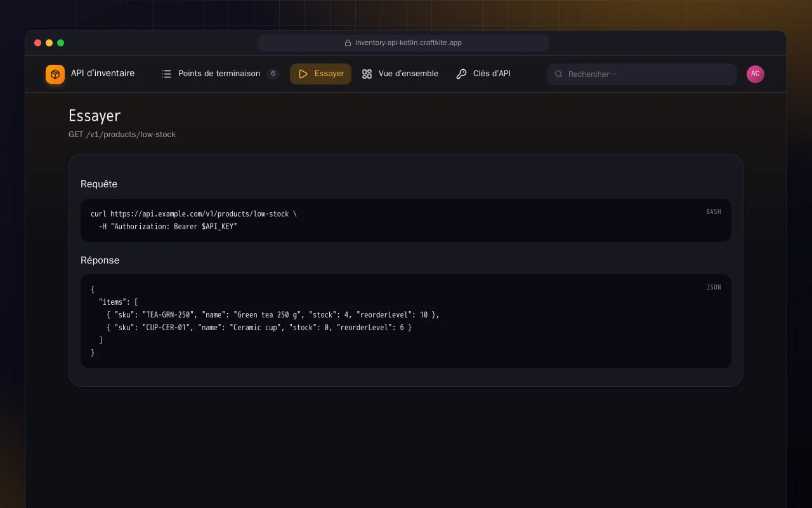Click the GET /v1/products/low-stock path text
This screenshot has width=812, height=508.
122,135
